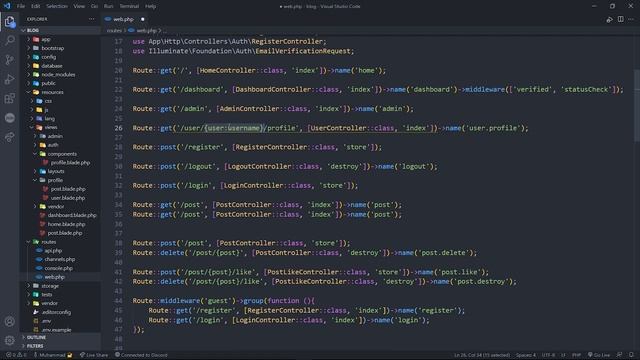Screen dimensions: 640x360
Task: Open the Terminal menu
Action: [129, 6]
